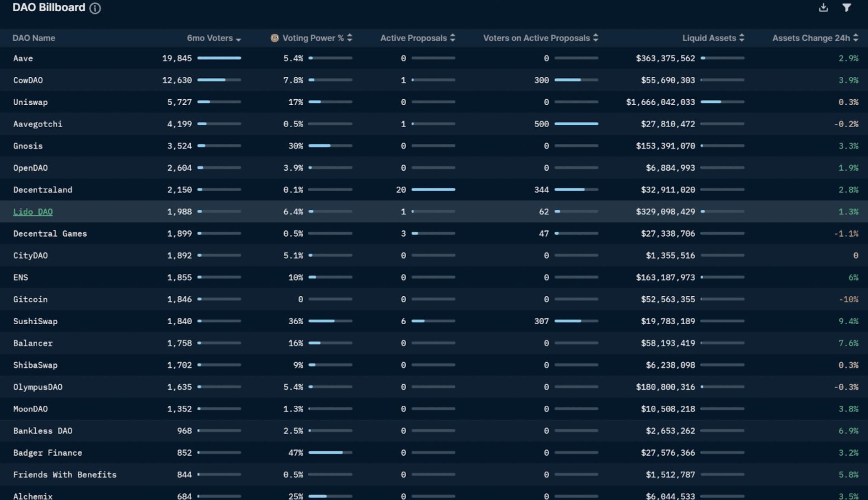Screen dimensions: 868x500
Task: Click the DAO Billboard title
Action: click(x=49, y=7)
